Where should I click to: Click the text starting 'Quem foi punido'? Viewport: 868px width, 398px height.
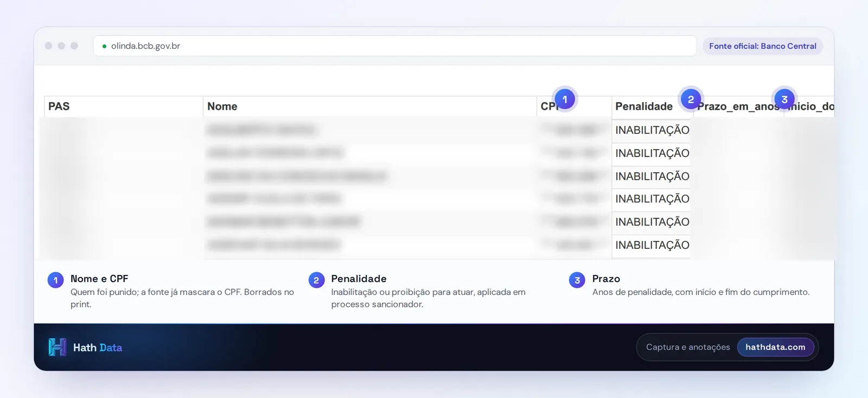click(182, 298)
